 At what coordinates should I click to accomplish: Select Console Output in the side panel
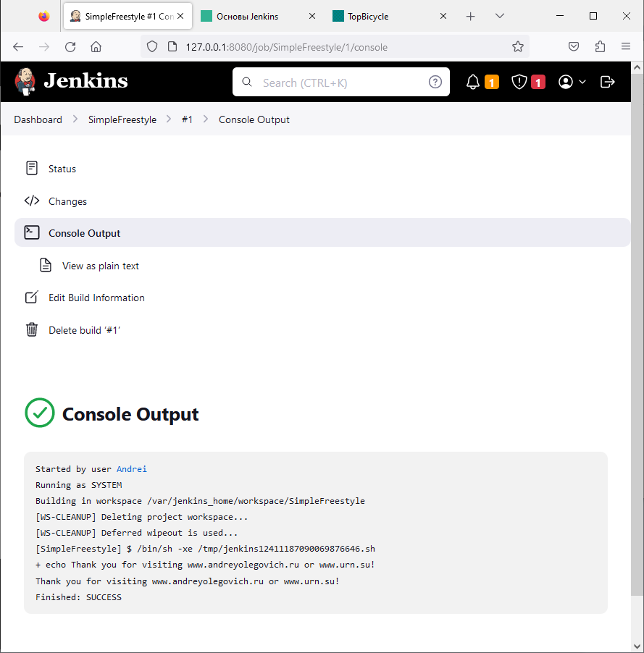point(322,233)
